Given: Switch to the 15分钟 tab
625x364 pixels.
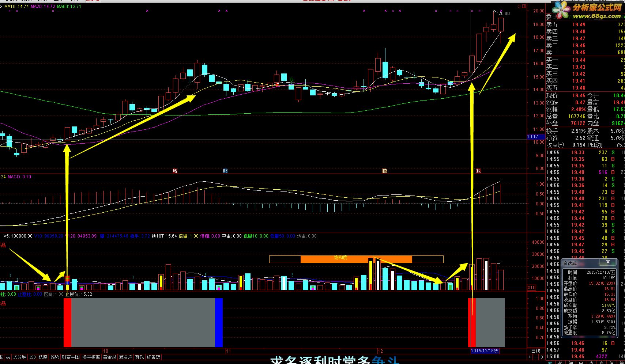Looking at the screenshot, I should (20, 357).
